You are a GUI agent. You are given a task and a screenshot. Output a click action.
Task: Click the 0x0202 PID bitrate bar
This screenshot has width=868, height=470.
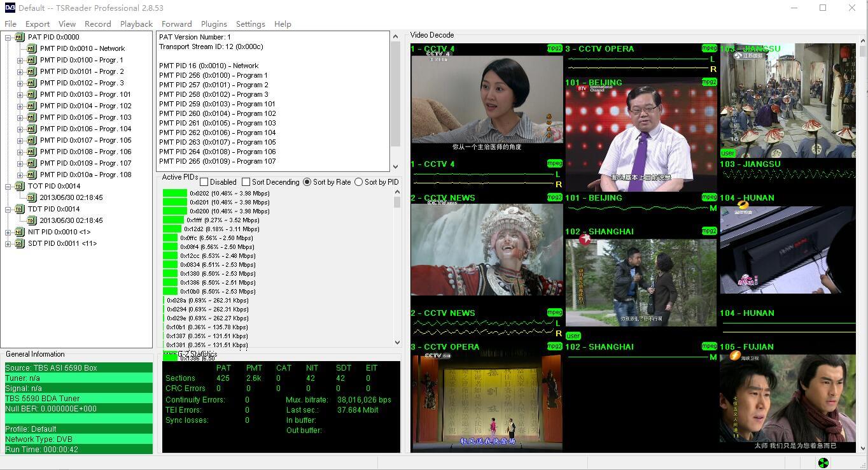coord(175,194)
